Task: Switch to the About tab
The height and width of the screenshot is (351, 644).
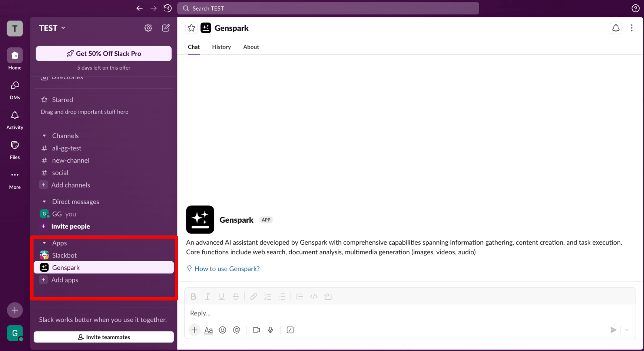Action: (251, 47)
